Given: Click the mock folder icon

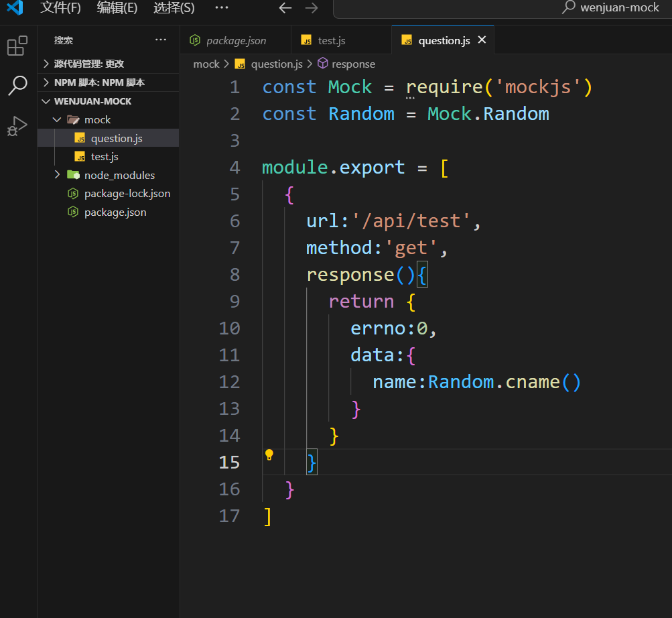Looking at the screenshot, I should 73,120.
